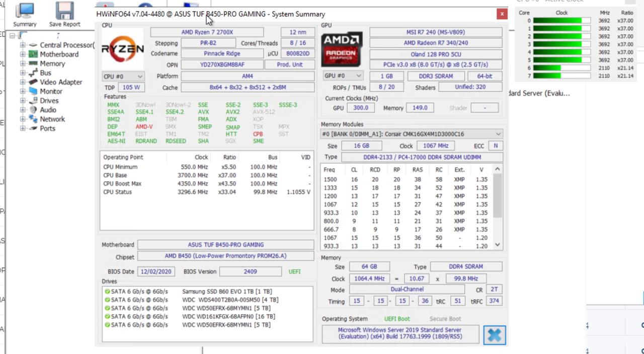Click the 1500 frequency XMP timing row

tap(407, 179)
